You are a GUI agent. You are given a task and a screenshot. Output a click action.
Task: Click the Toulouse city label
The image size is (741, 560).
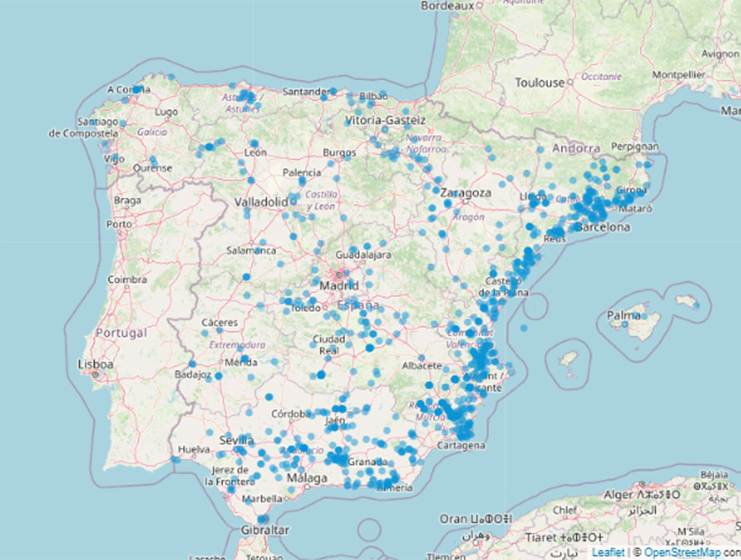540,83
